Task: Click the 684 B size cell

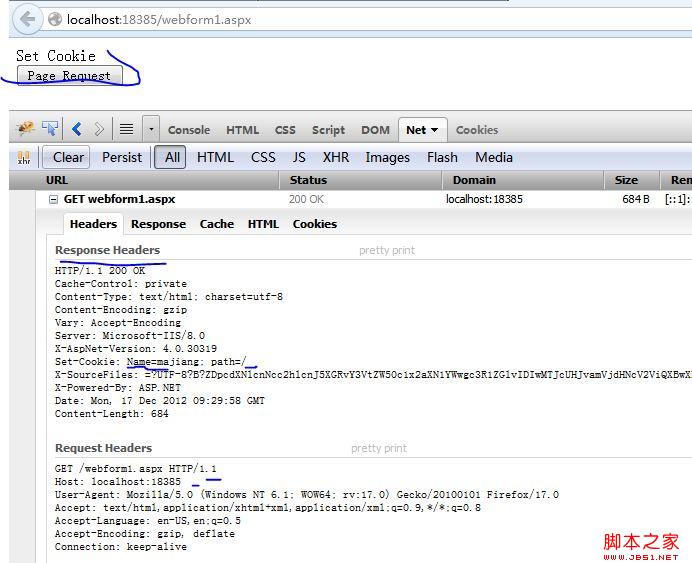Action: point(636,199)
